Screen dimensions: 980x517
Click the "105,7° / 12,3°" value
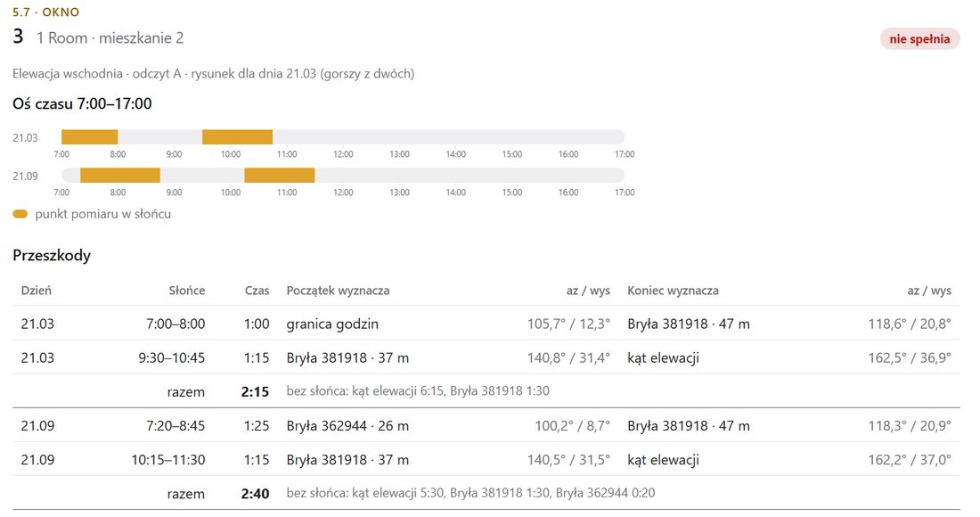[568, 324]
